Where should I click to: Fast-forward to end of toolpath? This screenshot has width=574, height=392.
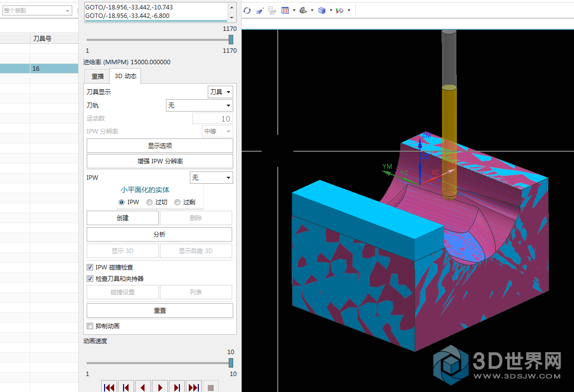click(194, 387)
